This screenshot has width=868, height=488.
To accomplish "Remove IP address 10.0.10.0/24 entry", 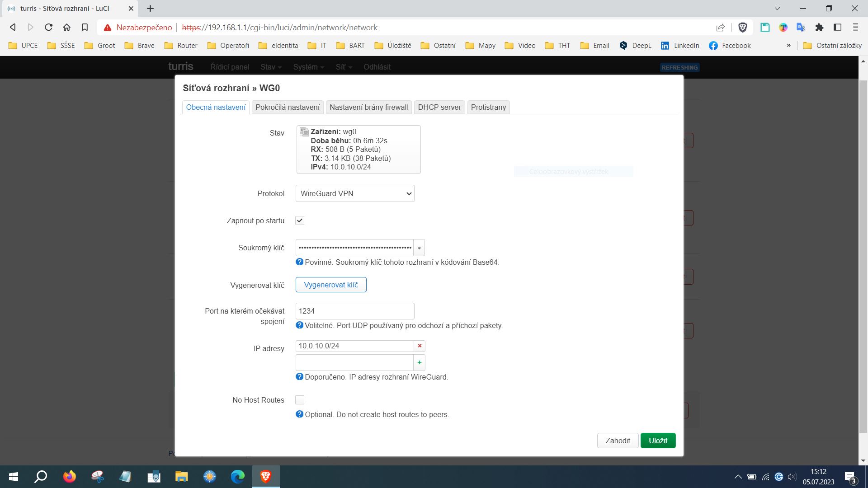I will tap(420, 346).
